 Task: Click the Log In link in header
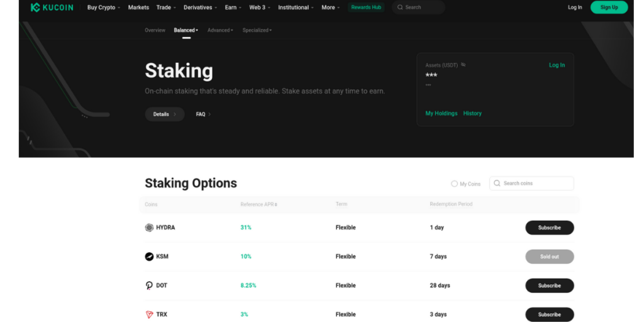point(575,8)
